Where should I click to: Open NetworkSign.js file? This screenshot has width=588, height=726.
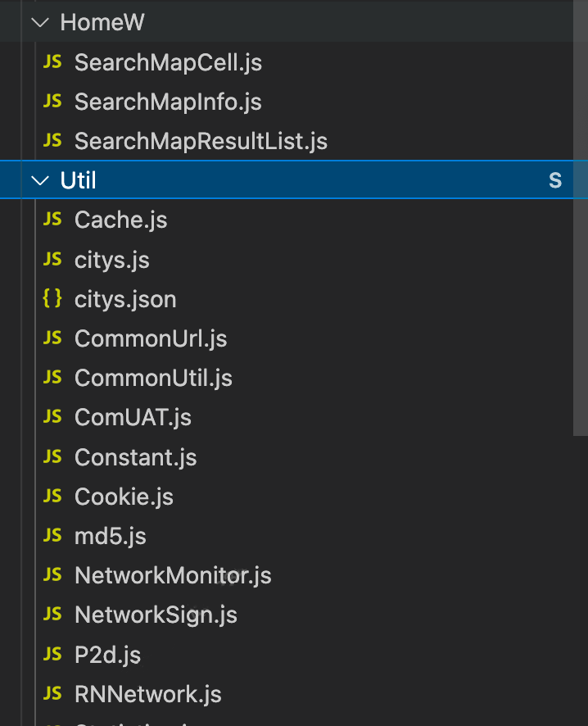point(156,615)
